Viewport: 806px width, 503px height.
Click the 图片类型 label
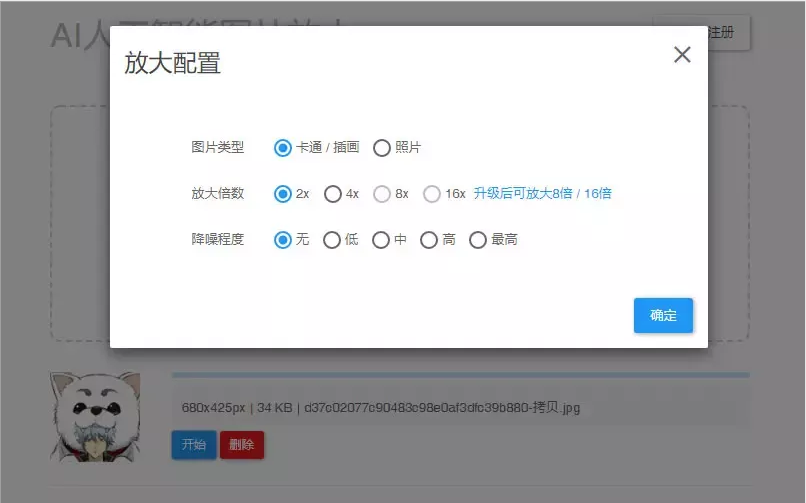tap(217, 147)
